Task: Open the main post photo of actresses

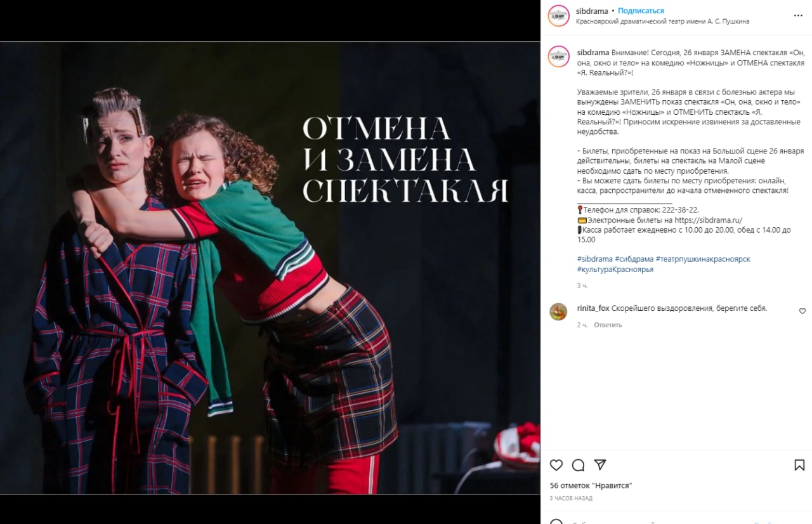Action: [270, 268]
